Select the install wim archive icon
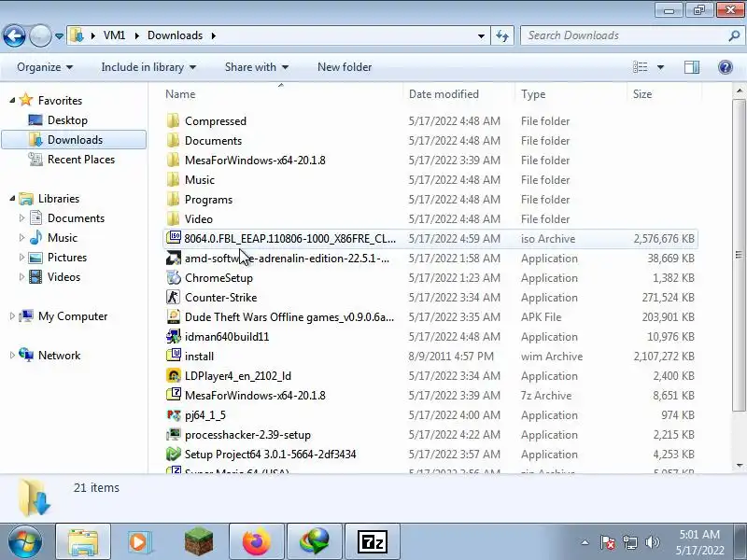Image resolution: width=747 pixels, height=560 pixels. pos(174,356)
